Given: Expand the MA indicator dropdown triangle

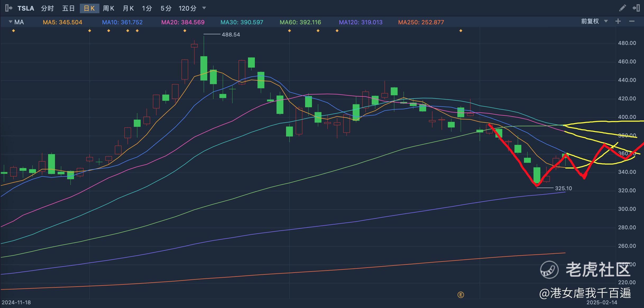Looking at the screenshot, I should 11,22.
